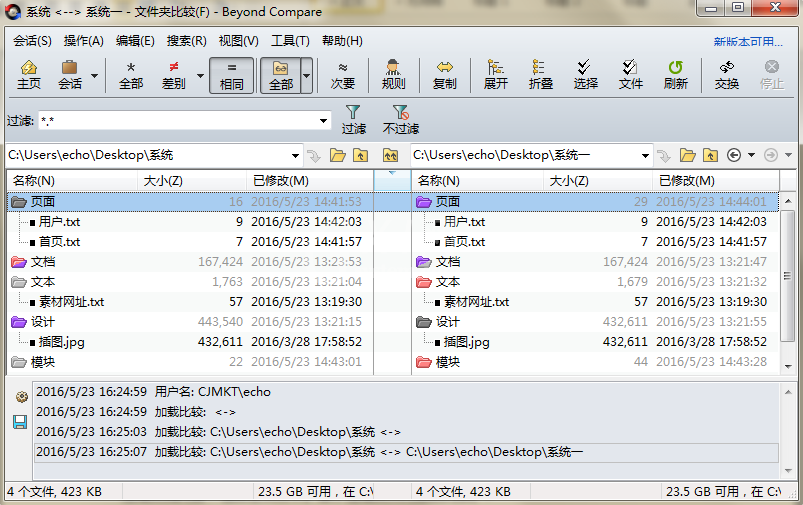
Task: Open 视图(V) menu
Action: tap(239, 41)
